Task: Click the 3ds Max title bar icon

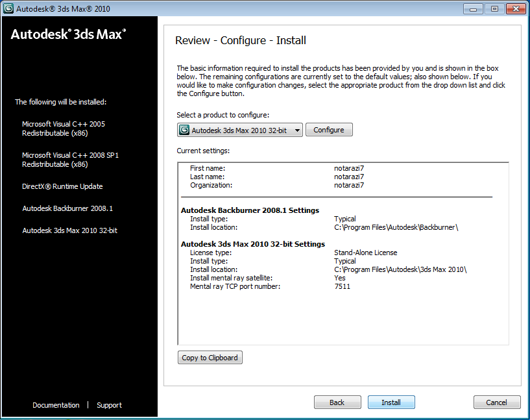Action: 8,8
